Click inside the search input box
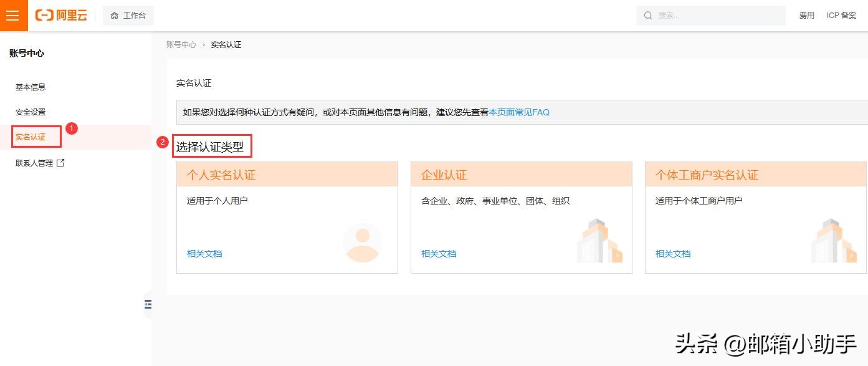868x366 pixels. (710, 15)
